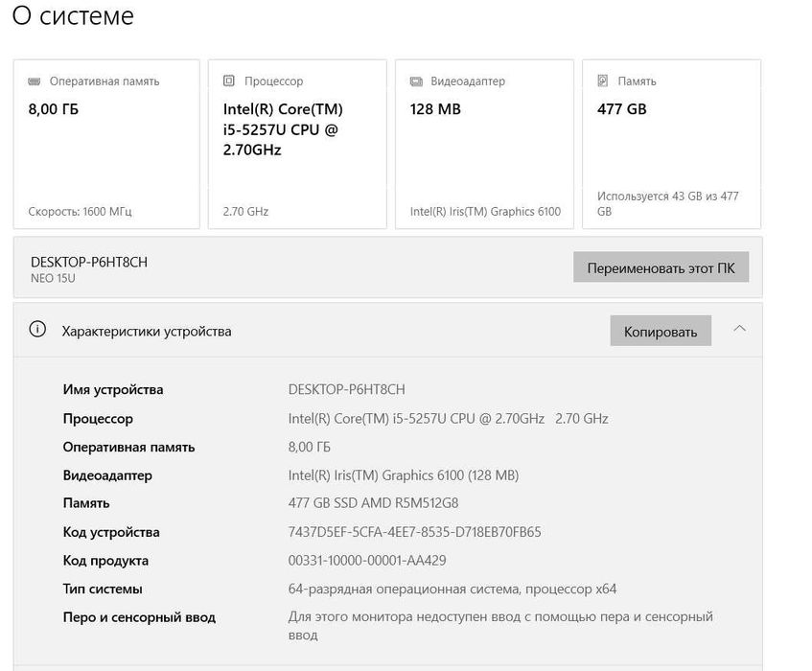The image size is (812, 671).
Task: Select the Код устройства GUID value
Action: pyautogui.click(x=414, y=532)
